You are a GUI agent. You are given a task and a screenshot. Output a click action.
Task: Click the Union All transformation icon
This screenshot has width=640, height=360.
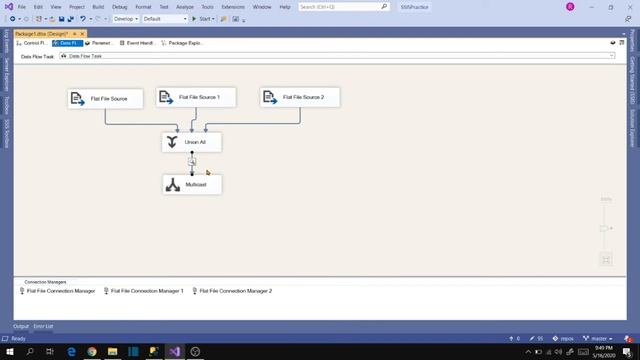coord(172,142)
